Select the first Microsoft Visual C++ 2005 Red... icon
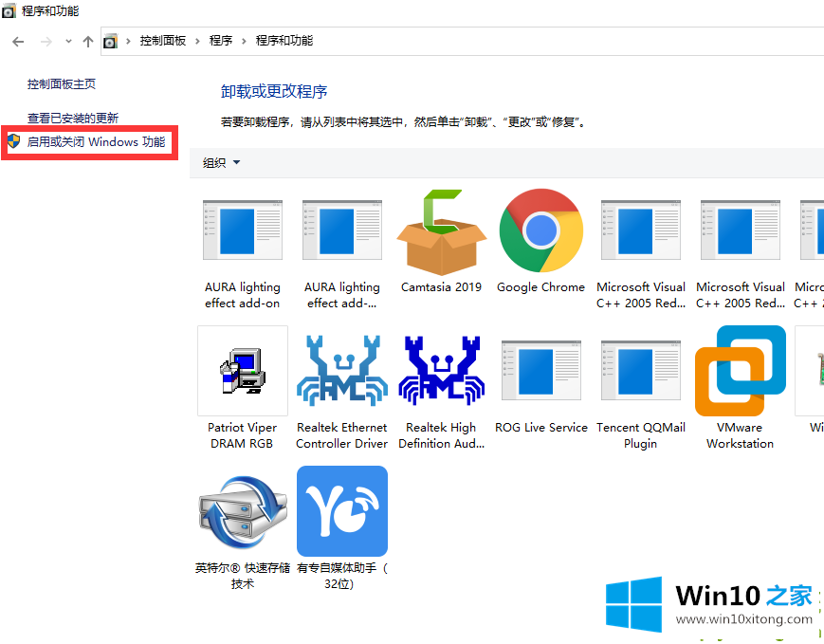The width and height of the screenshot is (824, 644). pos(641,230)
